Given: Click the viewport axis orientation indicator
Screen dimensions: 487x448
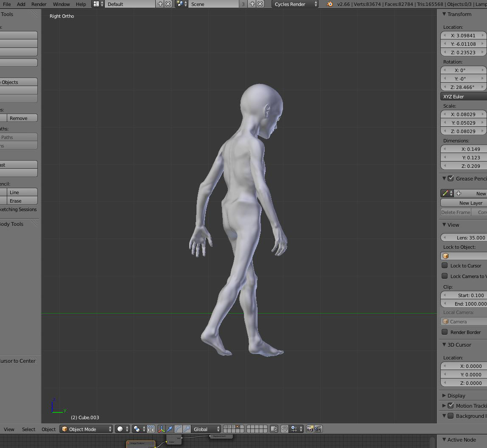Looking at the screenshot, I should coord(59,406).
